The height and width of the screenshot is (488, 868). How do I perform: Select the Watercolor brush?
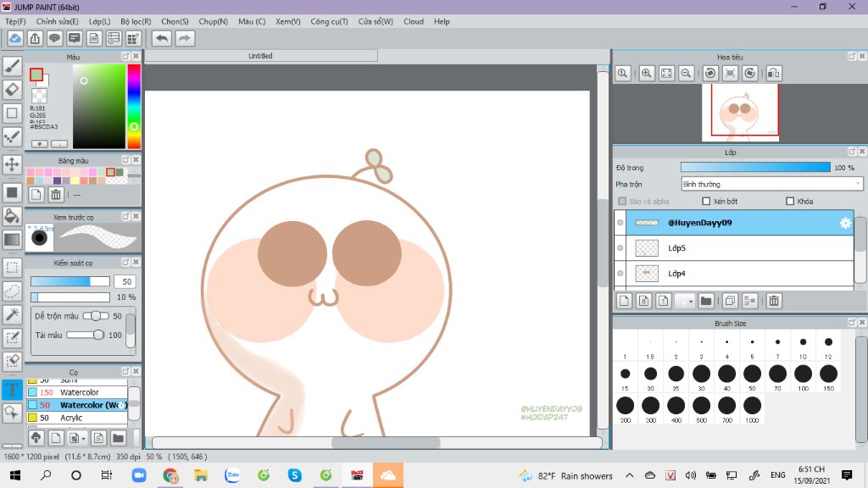[77, 392]
